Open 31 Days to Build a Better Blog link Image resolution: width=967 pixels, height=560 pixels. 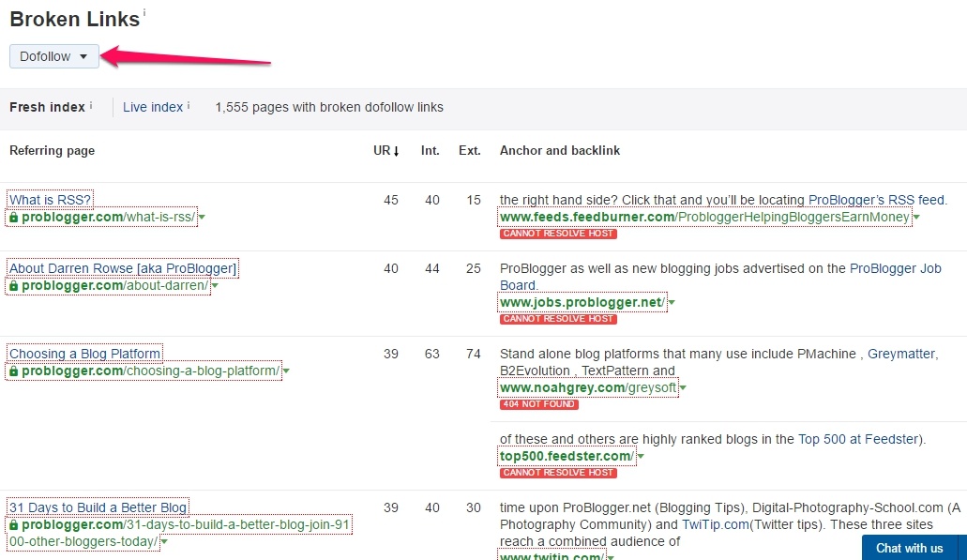(98, 507)
